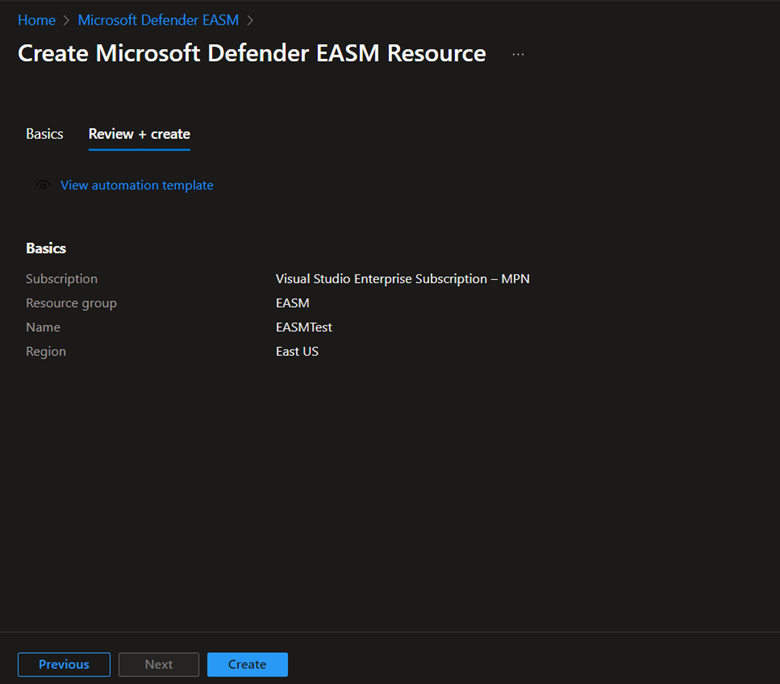
Task: Switch to the Basics tab
Action: pos(44,134)
